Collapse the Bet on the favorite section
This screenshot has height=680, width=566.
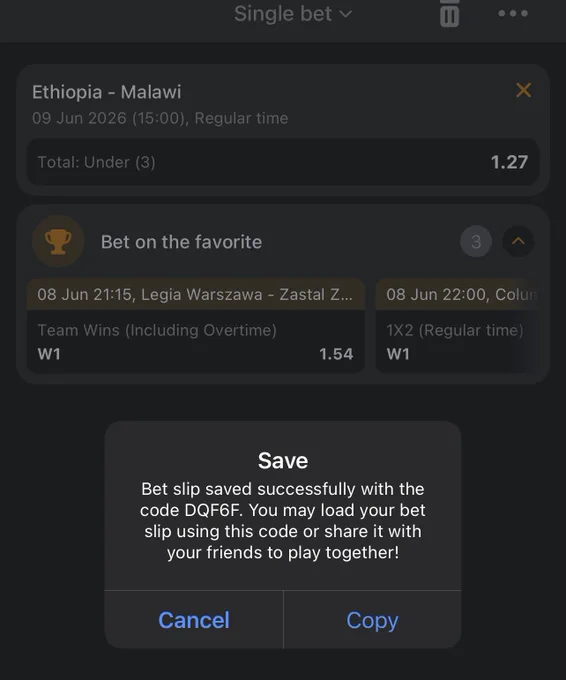pyautogui.click(x=518, y=241)
